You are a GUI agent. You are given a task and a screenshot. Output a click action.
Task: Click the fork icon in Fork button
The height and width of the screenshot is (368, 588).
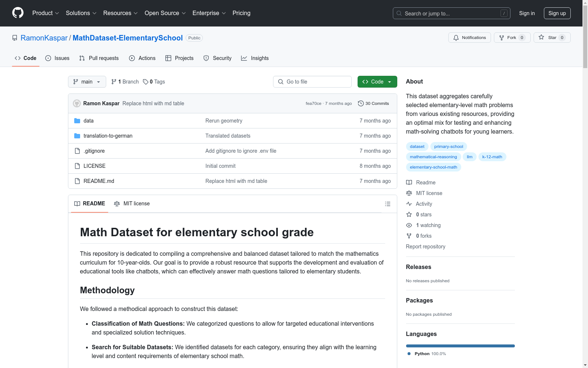coord(502,38)
